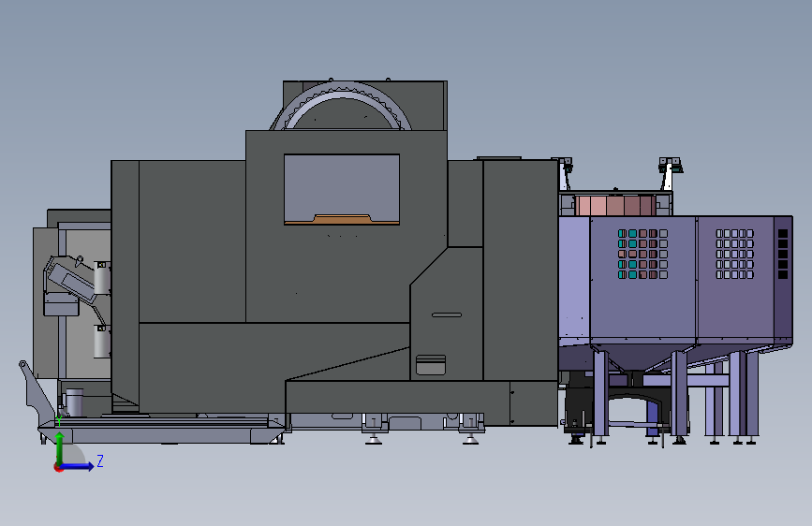The height and width of the screenshot is (526, 812).
Task: Select the tilted control pendant on the left
Action: click(70, 281)
